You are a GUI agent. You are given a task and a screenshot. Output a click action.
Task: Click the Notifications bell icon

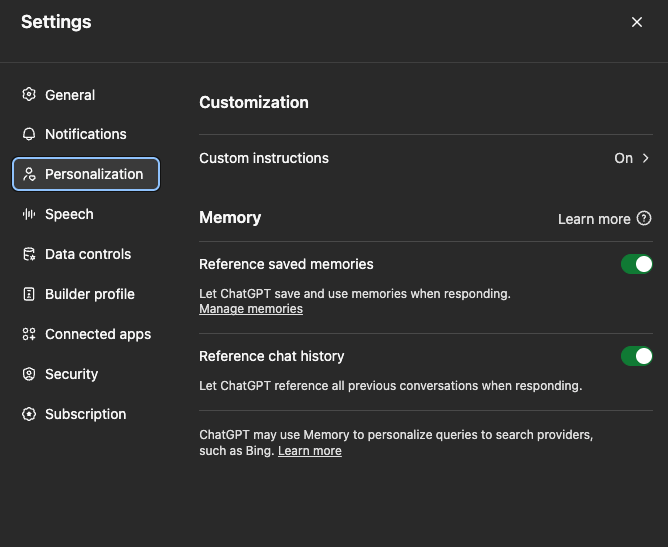(29, 134)
